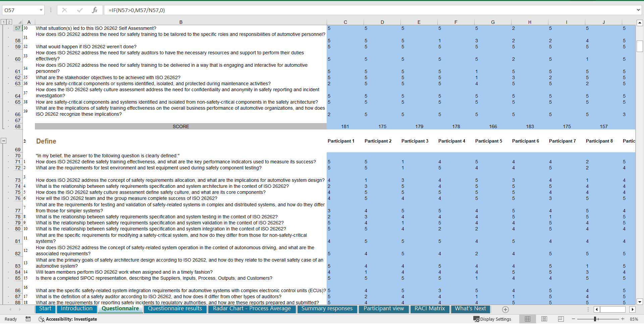Click the Select All corner triangle
Screen dimensions: 644x324
[19, 22]
